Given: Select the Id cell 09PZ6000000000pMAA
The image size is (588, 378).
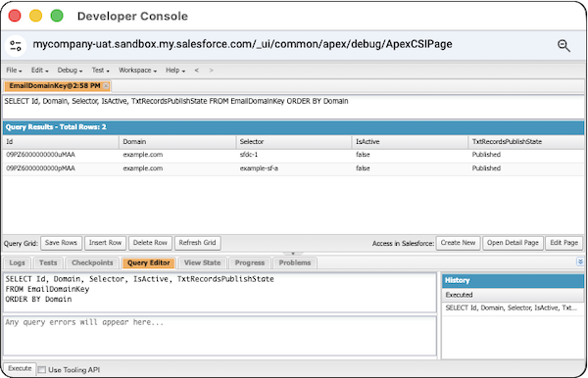Looking at the screenshot, I should point(61,168).
